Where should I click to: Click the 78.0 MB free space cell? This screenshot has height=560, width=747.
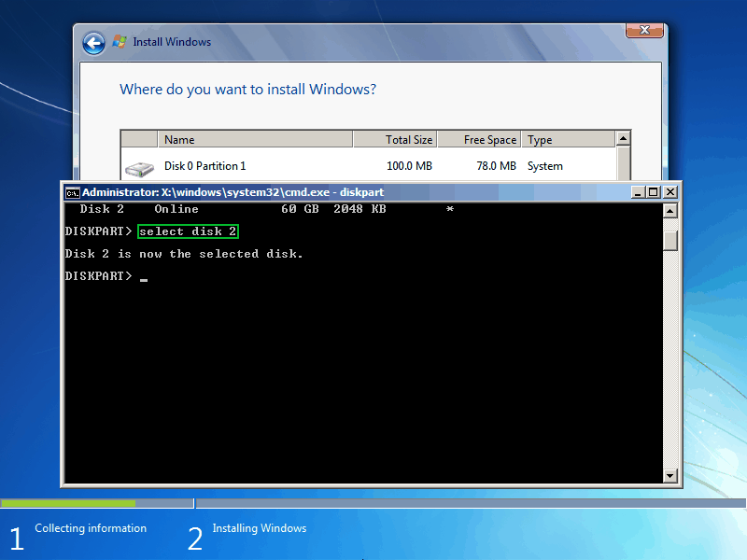(x=496, y=166)
